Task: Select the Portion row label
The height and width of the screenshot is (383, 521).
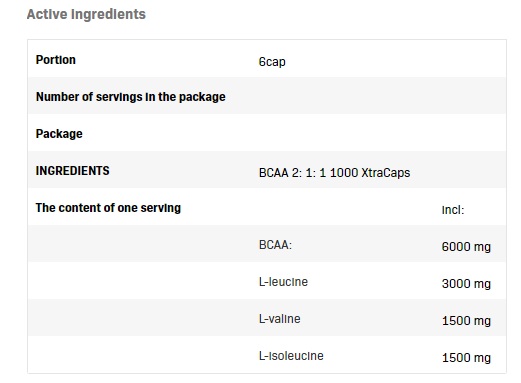Action: pyautogui.click(x=56, y=60)
